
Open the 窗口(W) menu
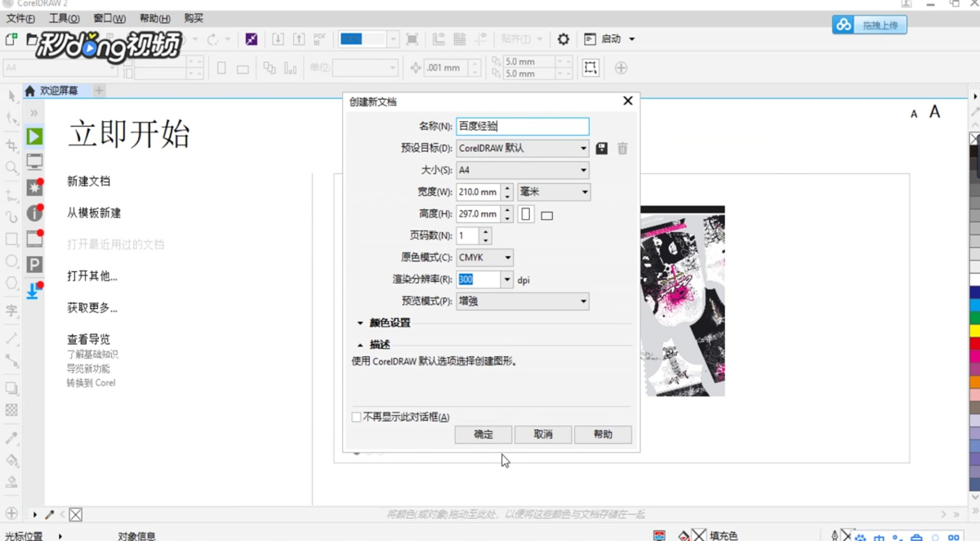coord(109,18)
